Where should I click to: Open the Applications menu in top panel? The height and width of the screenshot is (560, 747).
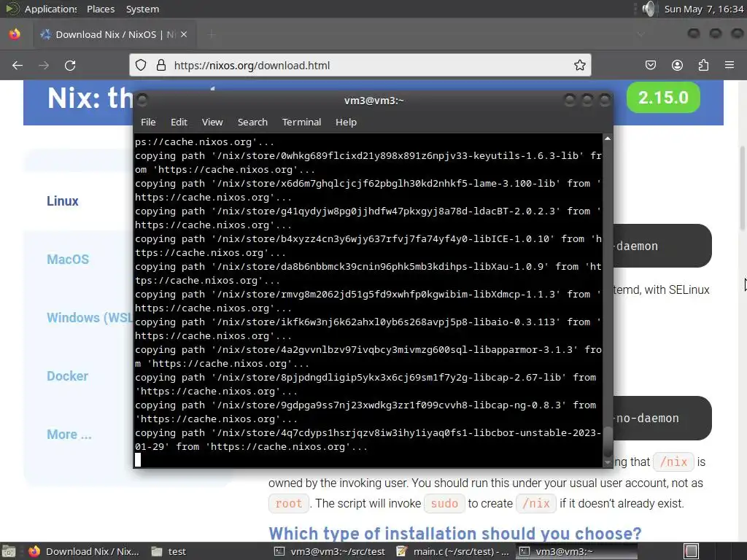pos(50,9)
